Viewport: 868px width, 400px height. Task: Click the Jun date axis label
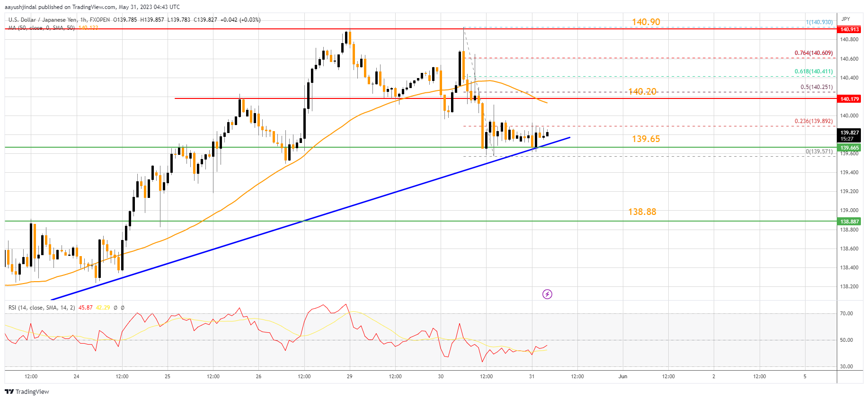[623, 377]
